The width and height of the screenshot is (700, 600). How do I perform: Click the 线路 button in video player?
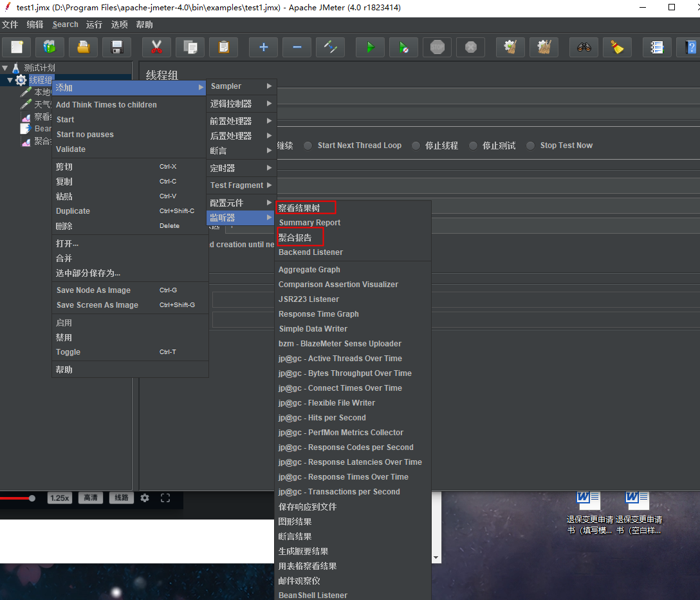click(122, 498)
